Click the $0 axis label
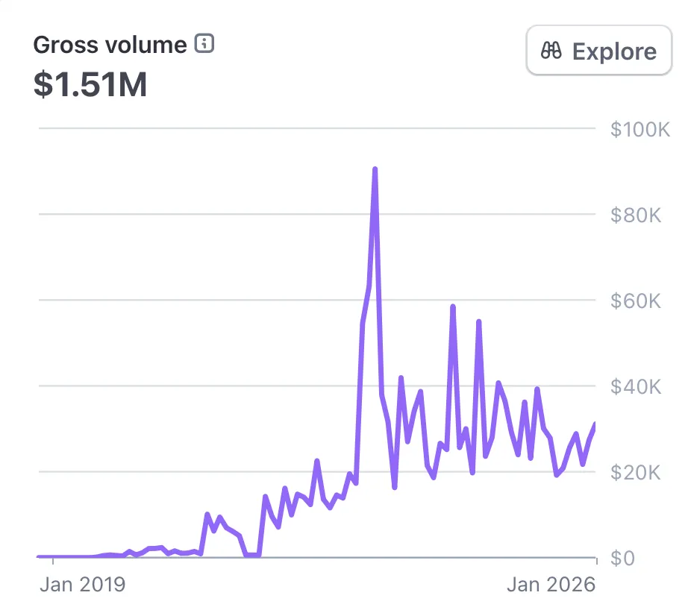The image size is (688, 616). pyautogui.click(x=622, y=559)
